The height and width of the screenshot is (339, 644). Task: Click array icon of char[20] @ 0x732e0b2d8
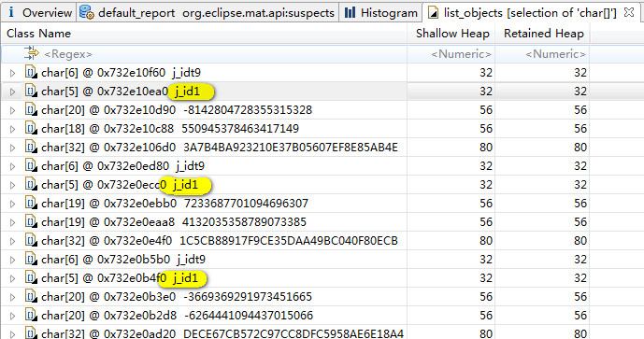click(31, 315)
